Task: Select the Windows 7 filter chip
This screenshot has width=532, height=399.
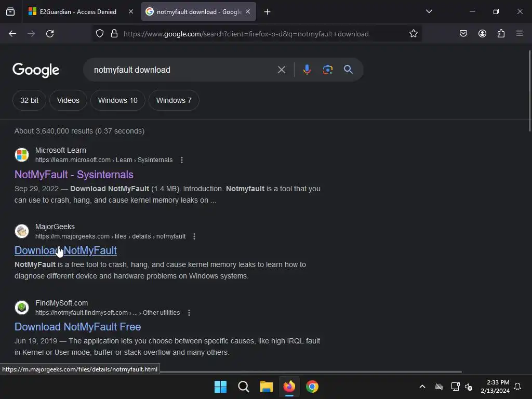Action: (x=174, y=100)
